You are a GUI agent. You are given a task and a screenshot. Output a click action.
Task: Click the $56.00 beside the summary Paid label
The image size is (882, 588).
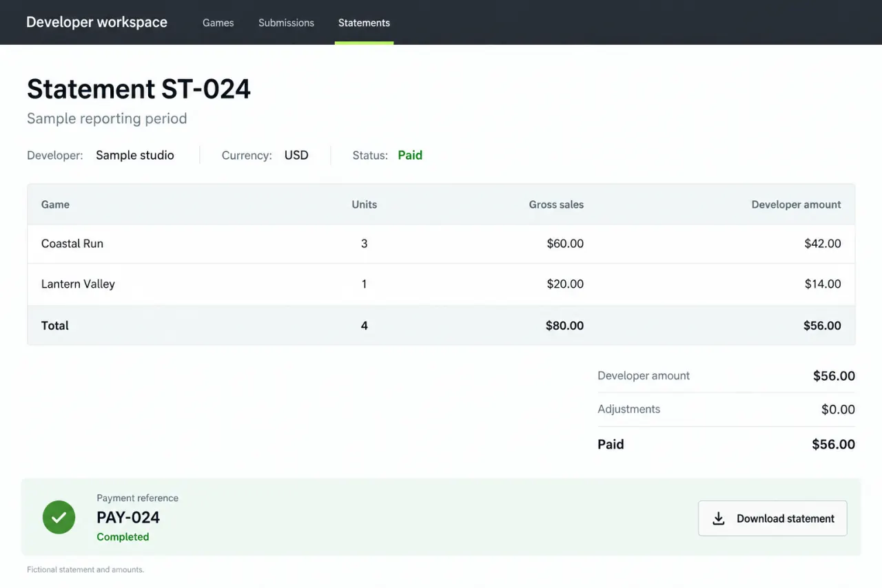tap(833, 444)
